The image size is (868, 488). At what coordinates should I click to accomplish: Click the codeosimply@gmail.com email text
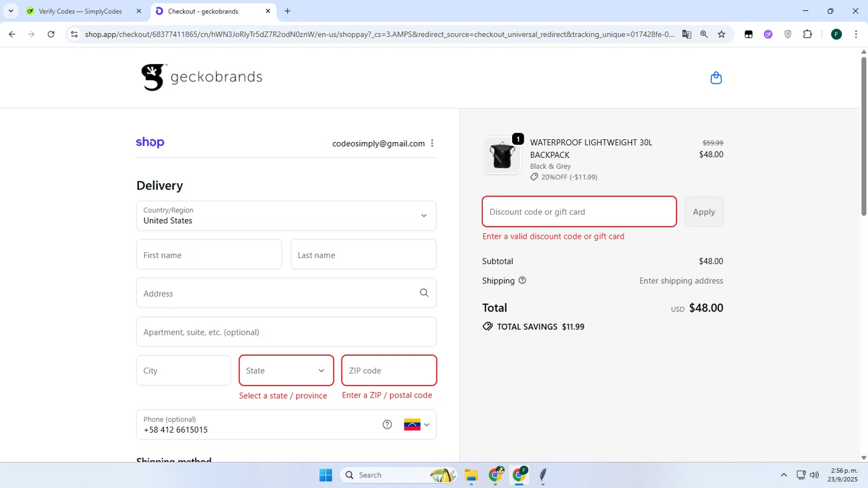378,143
